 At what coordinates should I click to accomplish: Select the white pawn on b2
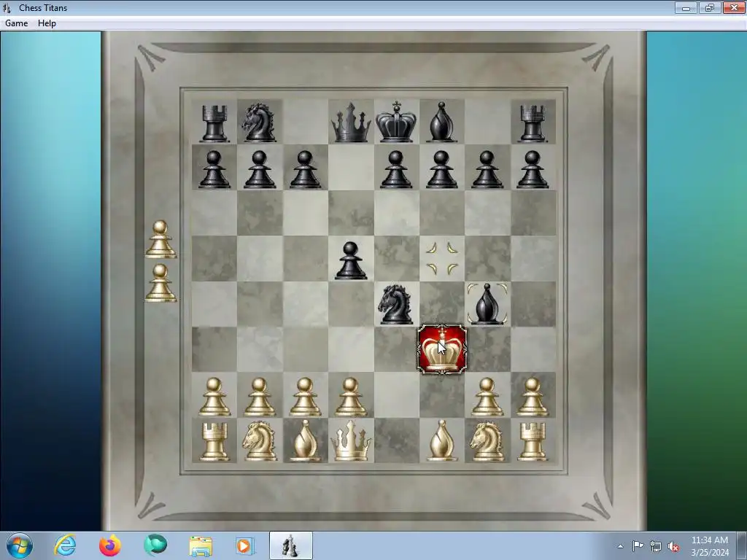pyautogui.click(x=259, y=397)
